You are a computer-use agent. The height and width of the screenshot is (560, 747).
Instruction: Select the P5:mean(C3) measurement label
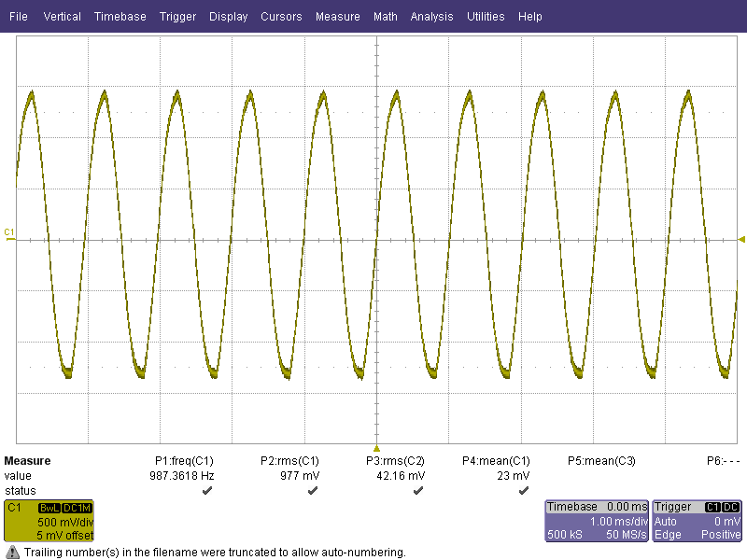pyautogui.click(x=601, y=461)
